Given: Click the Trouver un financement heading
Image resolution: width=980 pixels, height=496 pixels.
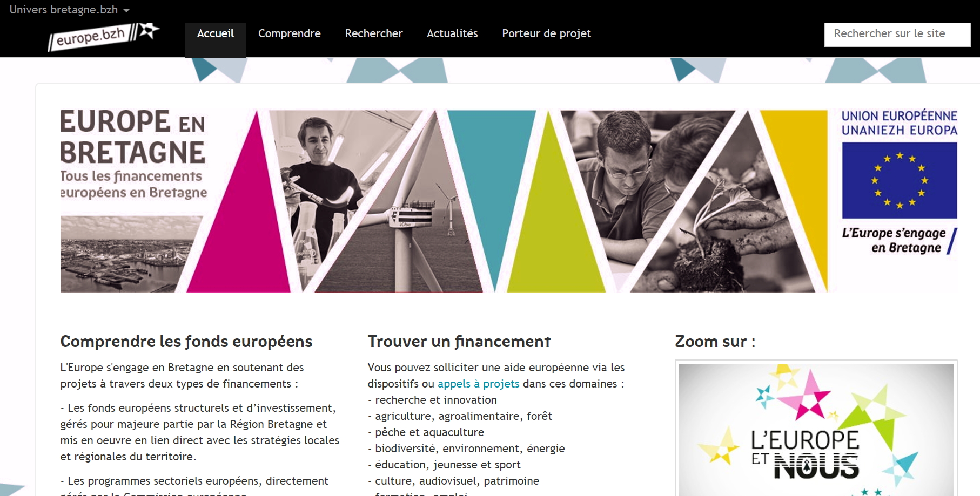Looking at the screenshot, I should point(459,342).
